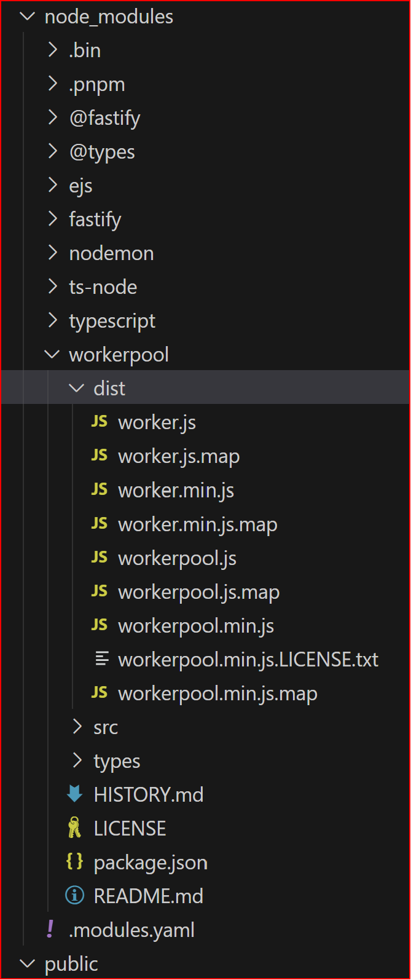Collapse the workerpool folder chevron
Viewport: 411px width, 980px height.
[53, 355]
